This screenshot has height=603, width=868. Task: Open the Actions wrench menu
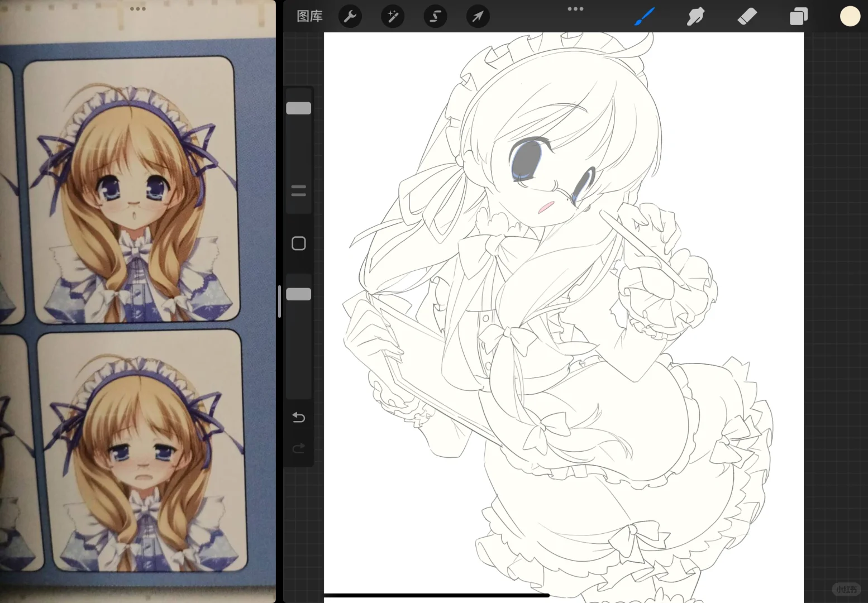pyautogui.click(x=350, y=17)
